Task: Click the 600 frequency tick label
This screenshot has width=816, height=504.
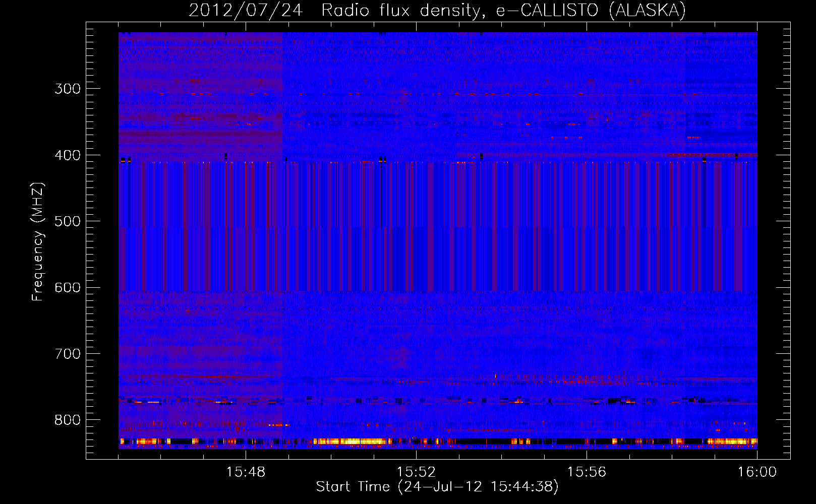Action: pyautogui.click(x=68, y=287)
